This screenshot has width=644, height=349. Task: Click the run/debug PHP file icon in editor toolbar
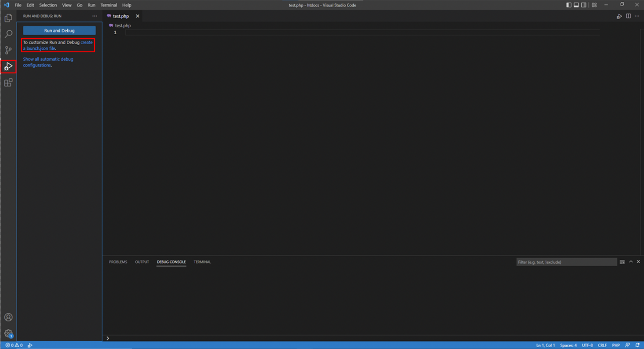(619, 16)
